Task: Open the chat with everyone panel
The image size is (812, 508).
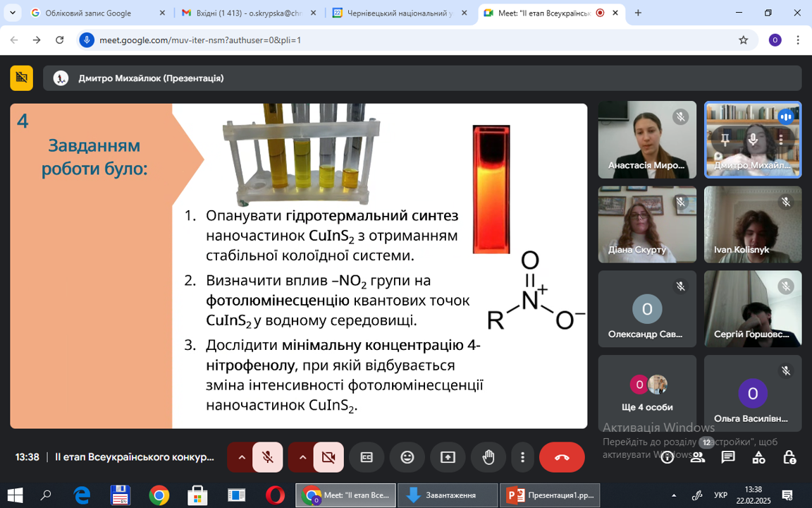Action: pos(728,457)
